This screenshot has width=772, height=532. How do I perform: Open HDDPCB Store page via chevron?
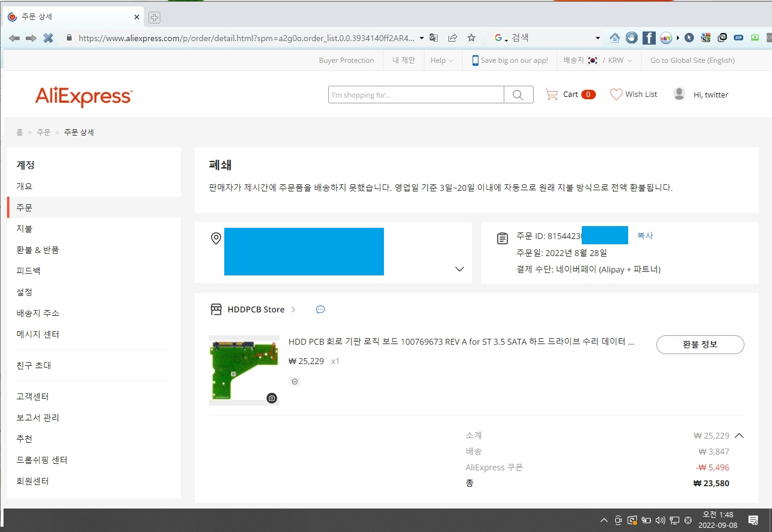coord(294,309)
